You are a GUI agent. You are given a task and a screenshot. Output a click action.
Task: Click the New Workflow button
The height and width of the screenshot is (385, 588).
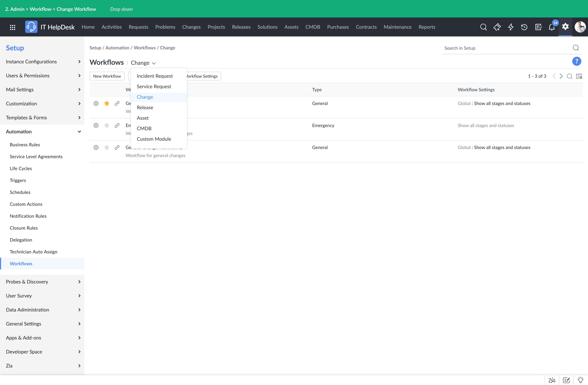pos(107,76)
